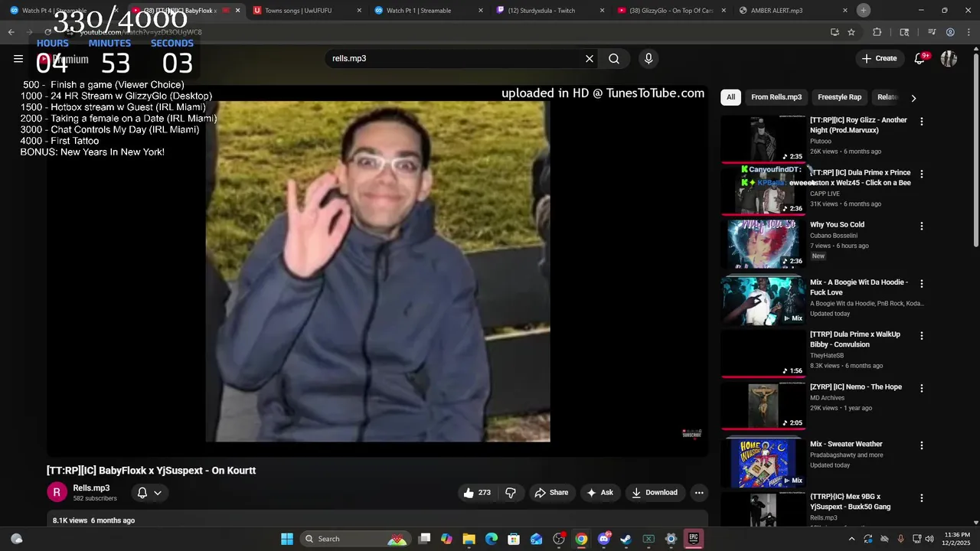Open Why You So Cold thumbnail
The image size is (980, 551).
pyautogui.click(x=763, y=243)
